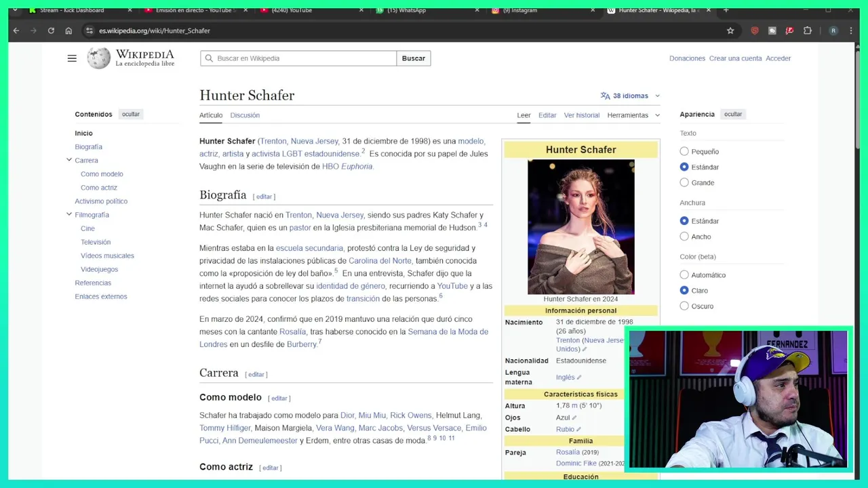
Task: Jump to Activismo político in contents
Action: tap(101, 201)
